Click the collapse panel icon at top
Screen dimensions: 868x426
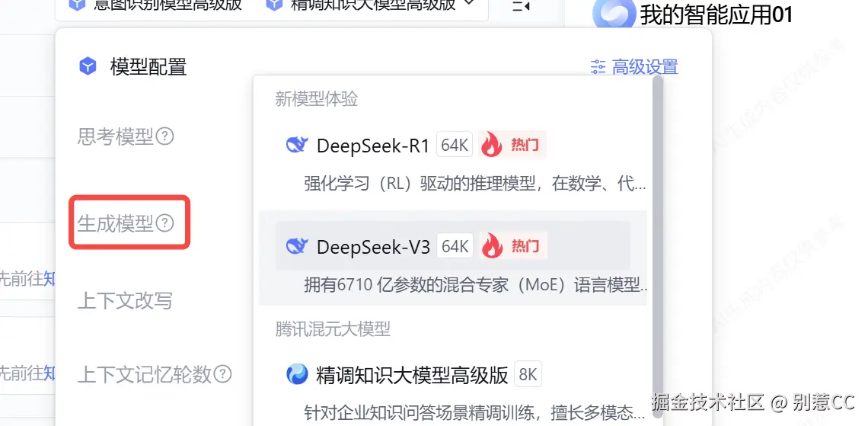pyautogui.click(x=521, y=6)
